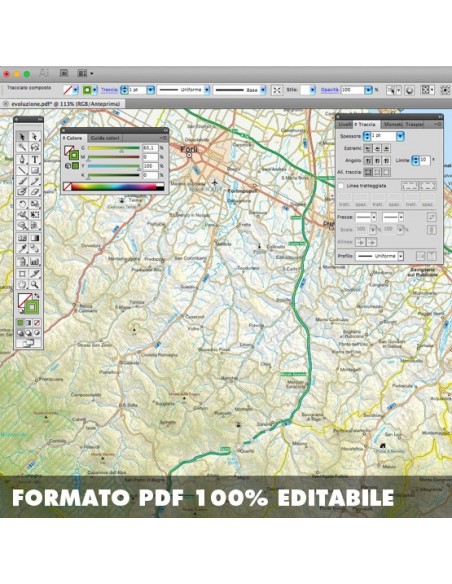Image resolution: width=452 pixels, height=584 pixels.
Task: Choose the Rectangle tool
Action: (x=35, y=171)
